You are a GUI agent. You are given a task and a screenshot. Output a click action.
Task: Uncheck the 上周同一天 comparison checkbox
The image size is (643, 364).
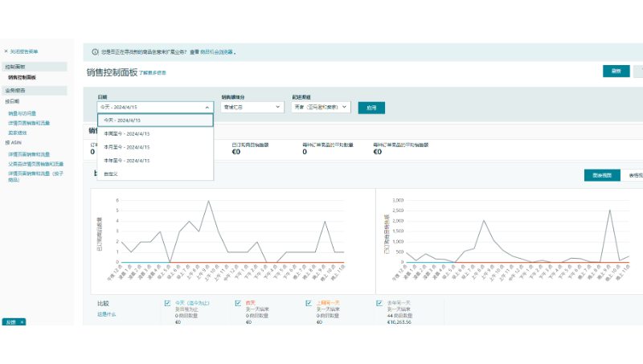309,304
